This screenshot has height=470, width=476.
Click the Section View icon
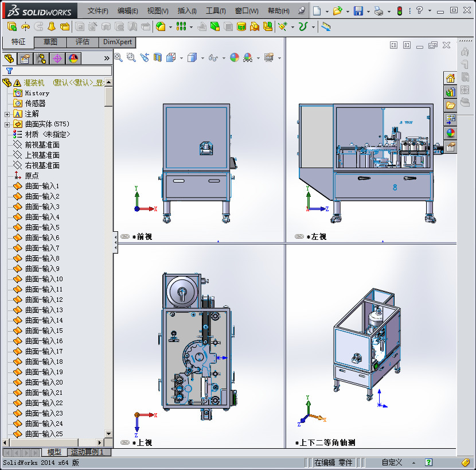(157, 57)
